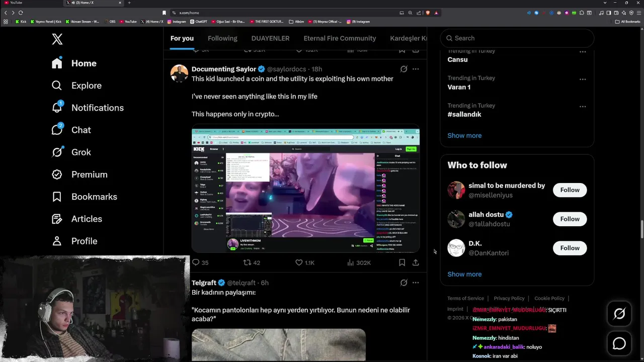
Task: Open trending hashtag #sallandık
Action: (464, 114)
